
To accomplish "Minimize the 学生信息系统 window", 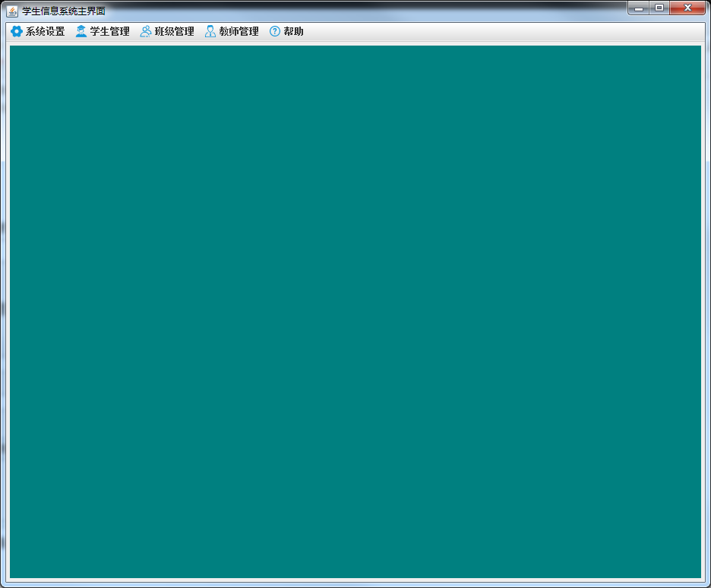I will point(639,8).
